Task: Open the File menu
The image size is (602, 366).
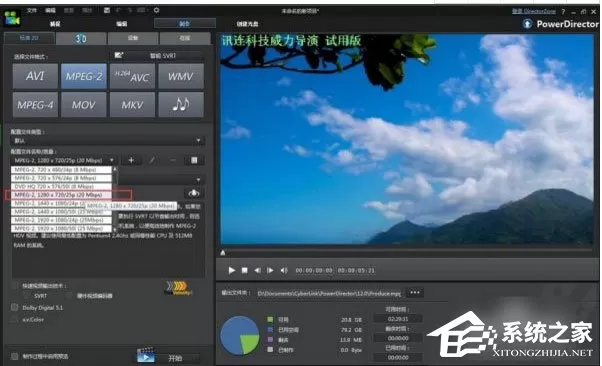Action: point(31,10)
